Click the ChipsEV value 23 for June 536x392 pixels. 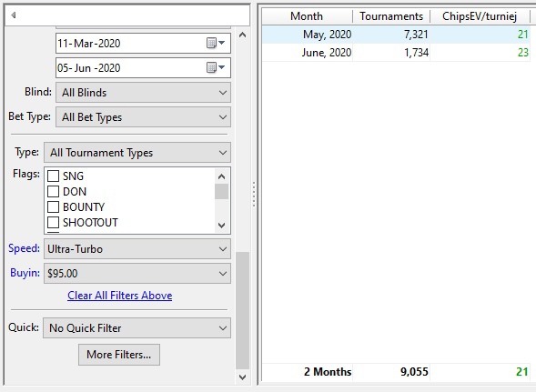523,53
